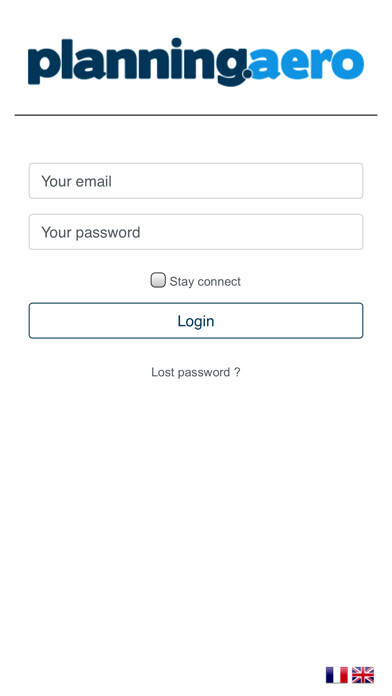Image resolution: width=392 pixels, height=696 pixels.
Task: Place cursor in the email text box
Action: 196,181
